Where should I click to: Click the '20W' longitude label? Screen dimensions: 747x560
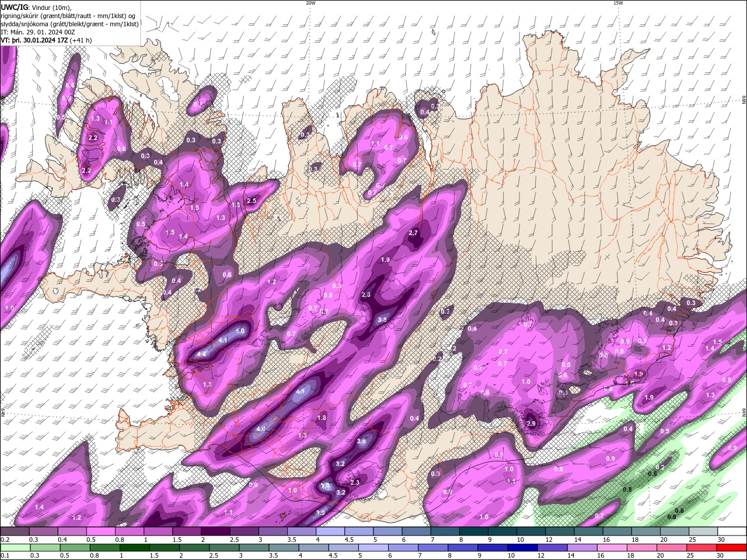click(310, 3)
